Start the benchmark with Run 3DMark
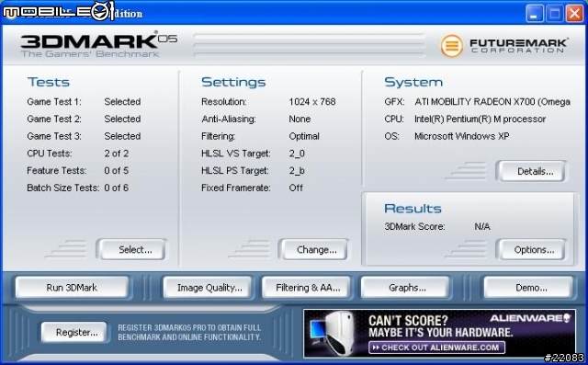 coord(72,288)
